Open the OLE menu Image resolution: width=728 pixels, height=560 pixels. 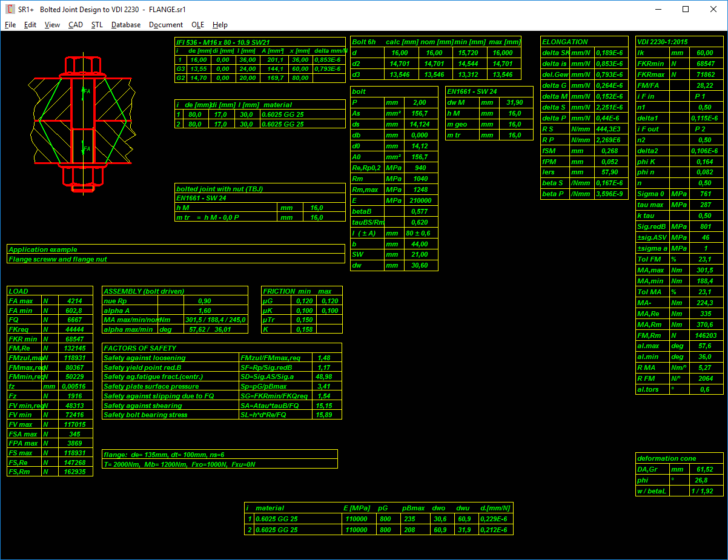point(197,25)
